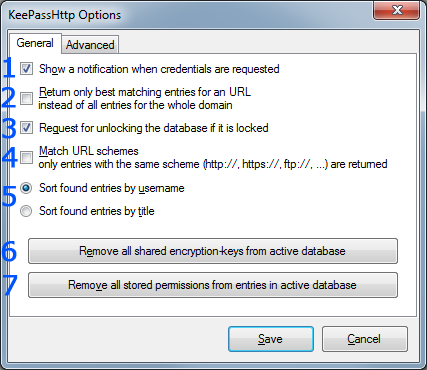Disable the credentials notification checkbox
Image resolution: width=427 pixels, height=370 pixels.
point(26,69)
